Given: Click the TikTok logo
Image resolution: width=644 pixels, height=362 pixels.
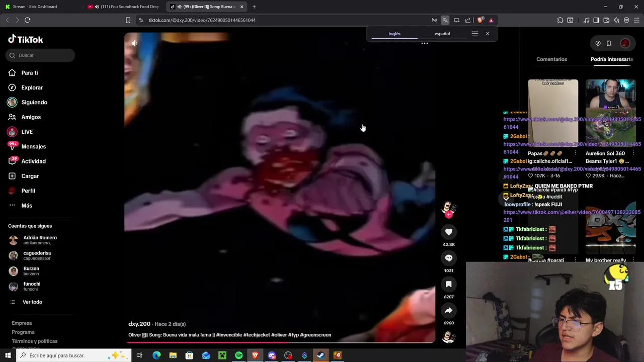Looking at the screenshot, I should [x=26, y=39].
